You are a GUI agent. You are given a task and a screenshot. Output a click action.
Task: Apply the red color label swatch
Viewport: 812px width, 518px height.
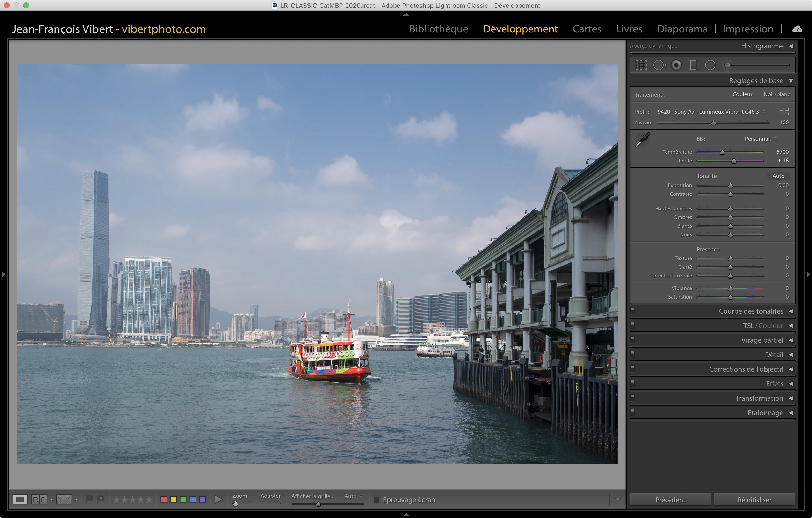point(164,499)
